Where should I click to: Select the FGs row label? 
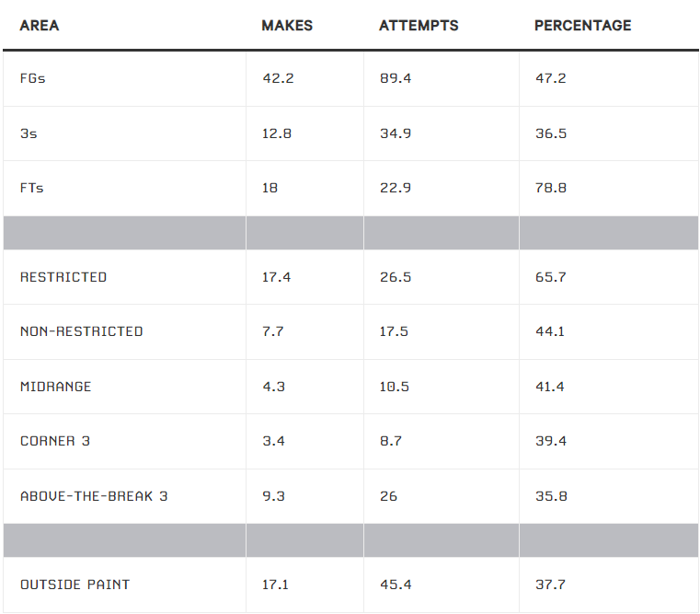[33, 78]
